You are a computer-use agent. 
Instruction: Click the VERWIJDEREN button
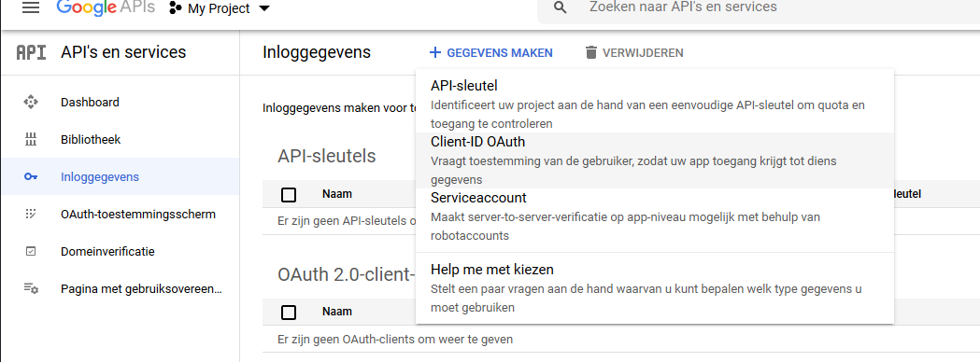point(634,52)
